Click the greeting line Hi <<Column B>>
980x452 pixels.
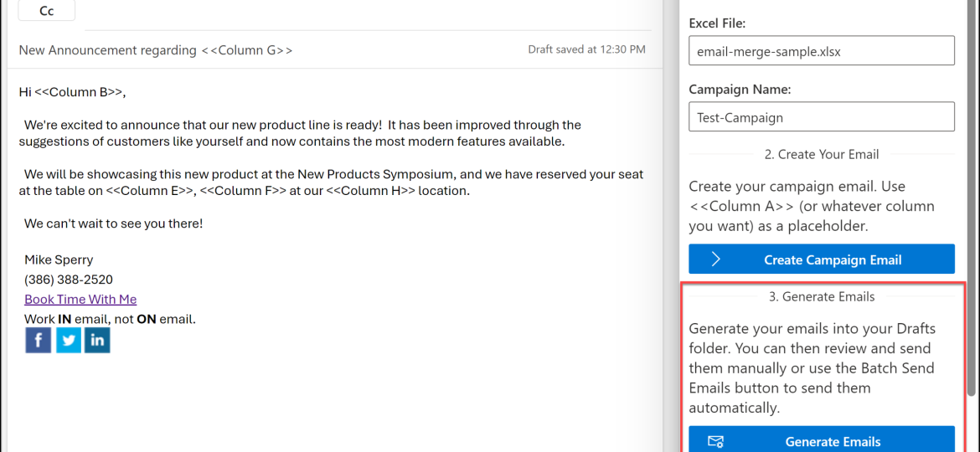pos(73,93)
